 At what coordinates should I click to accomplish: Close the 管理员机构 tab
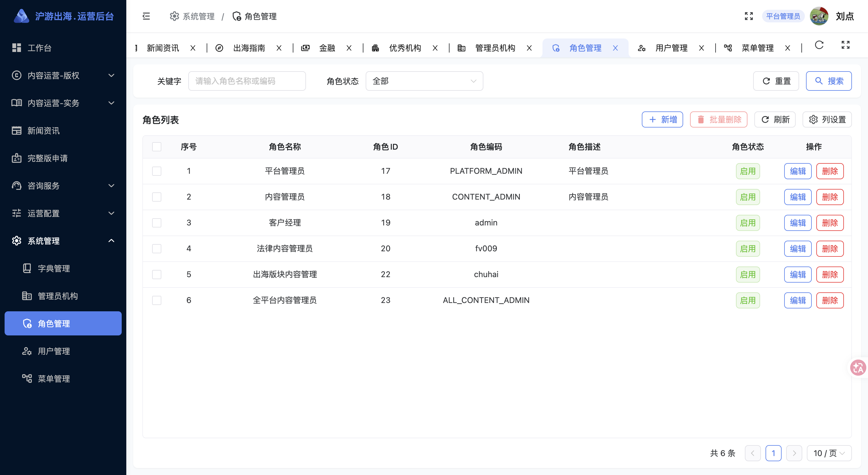pos(529,48)
